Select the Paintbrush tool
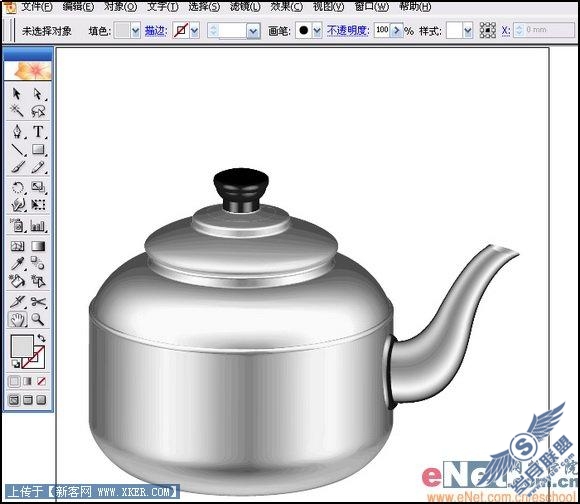Screen dimensions: 580x504 click(17, 167)
